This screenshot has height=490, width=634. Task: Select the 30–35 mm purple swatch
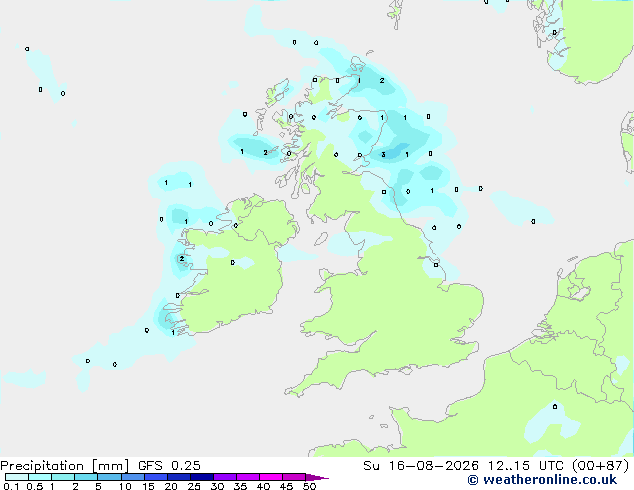click(x=225, y=477)
